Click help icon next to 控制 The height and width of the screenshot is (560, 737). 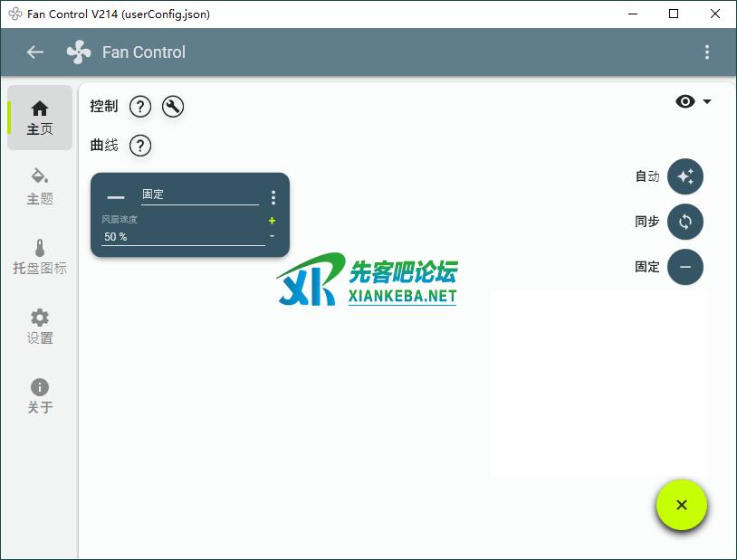[139, 107]
